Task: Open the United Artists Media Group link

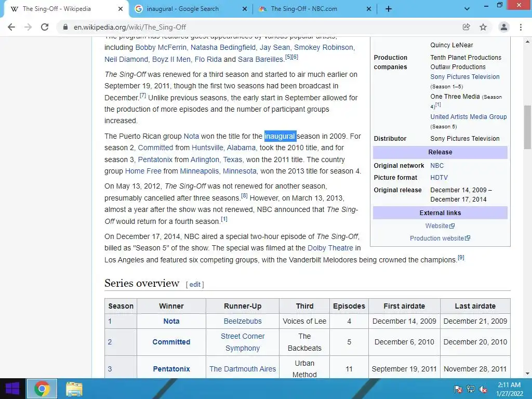Action: pyautogui.click(x=469, y=117)
